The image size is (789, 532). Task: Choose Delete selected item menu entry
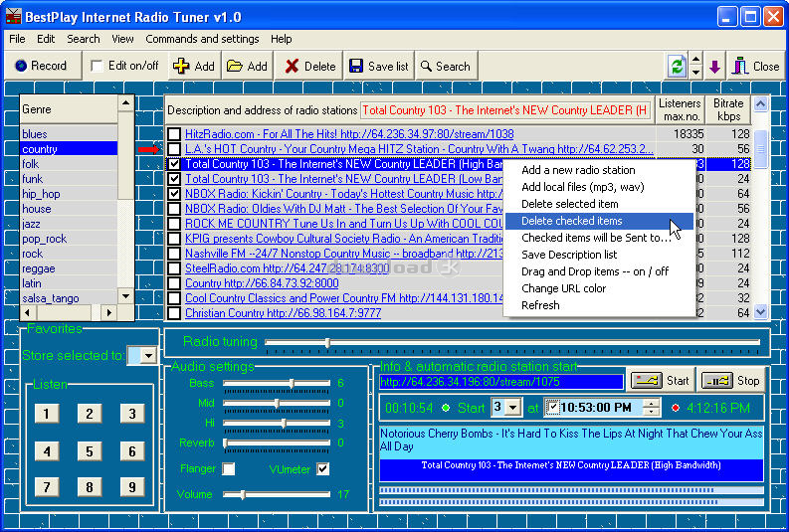coord(599,204)
